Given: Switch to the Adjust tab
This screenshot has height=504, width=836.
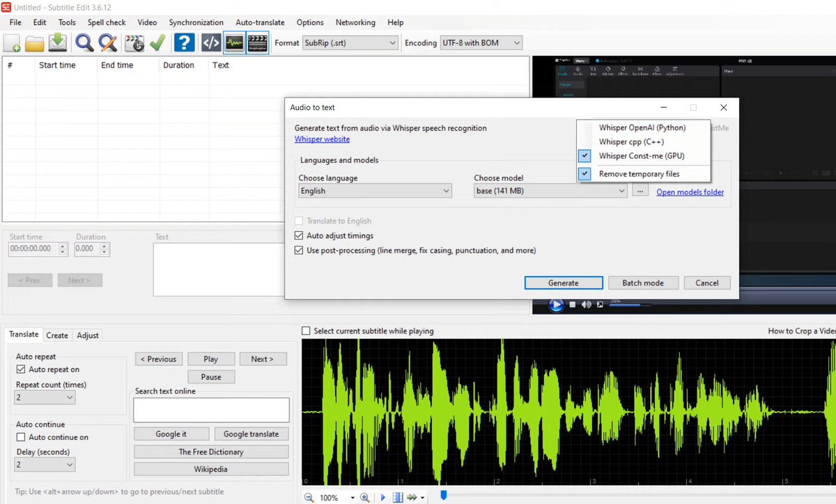Looking at the screenshot, I should pyautogui.click(x=88, y=336).
